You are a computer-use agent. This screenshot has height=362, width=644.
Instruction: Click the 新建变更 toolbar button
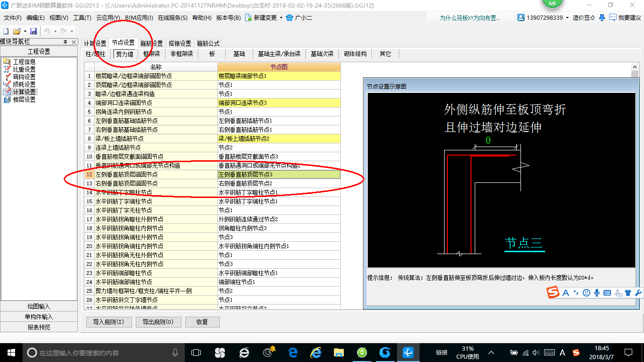tap(261, 18)
